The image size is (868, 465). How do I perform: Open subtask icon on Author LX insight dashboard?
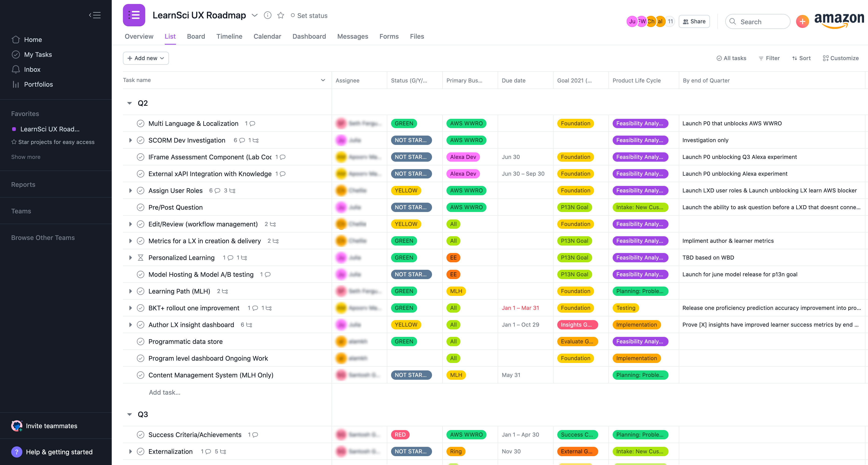click(x=249, y=325)
